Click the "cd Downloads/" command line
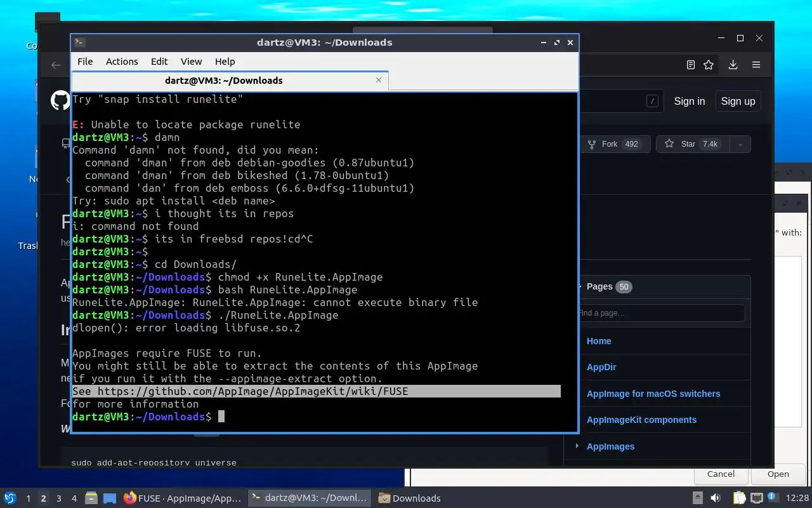The image size is (812, 508). click(154, 264)
